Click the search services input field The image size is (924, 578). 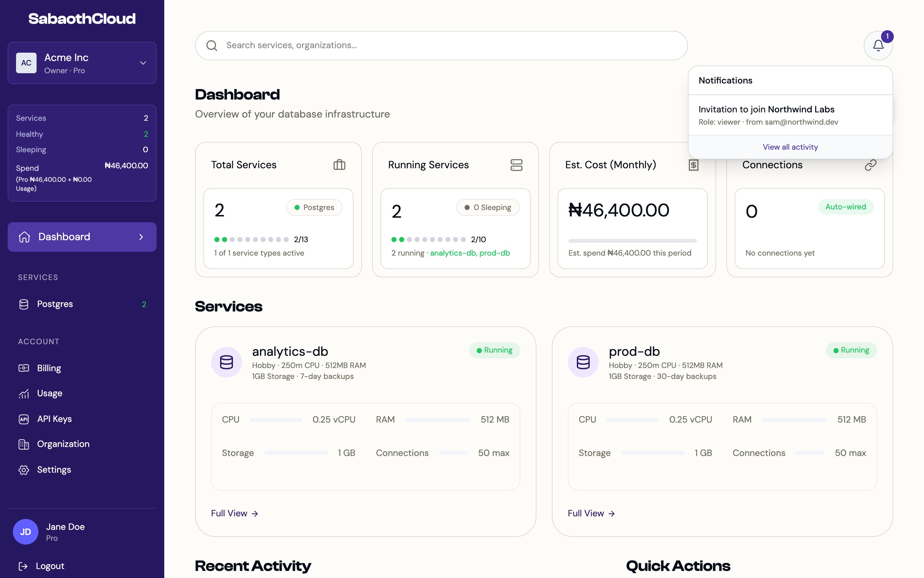[441, 46]
